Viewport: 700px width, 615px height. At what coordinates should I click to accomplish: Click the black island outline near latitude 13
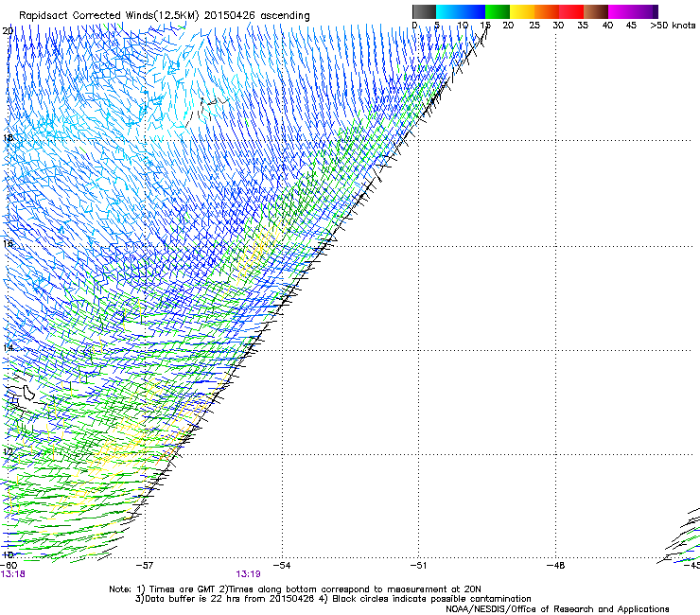point(29,393)
